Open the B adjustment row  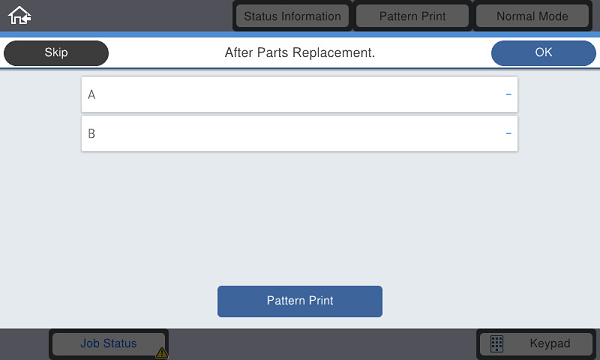click(x=300, y=134)
